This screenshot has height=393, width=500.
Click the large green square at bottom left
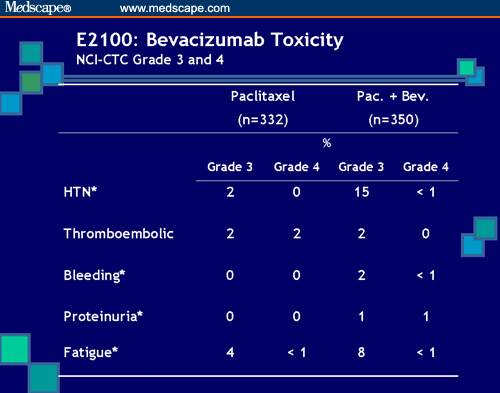click(15, 349)
